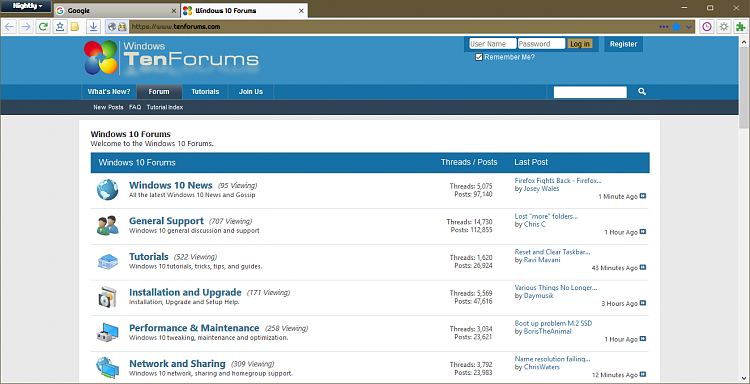The height and width of the screenshot is (384, 750).
Task: Click the forum search text box
Action: (590, 92)
